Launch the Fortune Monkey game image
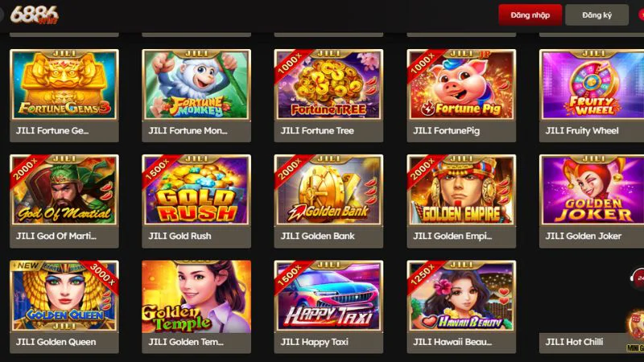The image size is (644, 362). point(196,84)
